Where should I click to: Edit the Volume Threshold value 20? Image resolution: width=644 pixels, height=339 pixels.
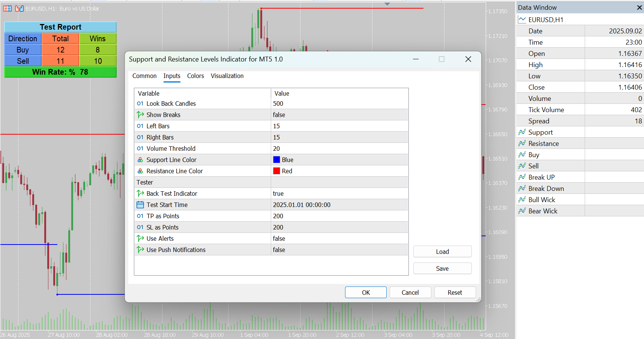click(x=339, y=148)
